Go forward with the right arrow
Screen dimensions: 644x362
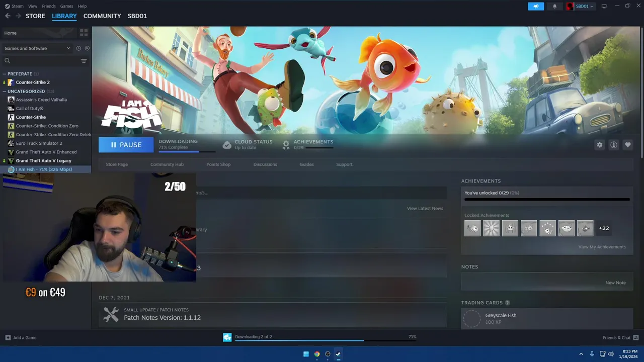[18, 16]
